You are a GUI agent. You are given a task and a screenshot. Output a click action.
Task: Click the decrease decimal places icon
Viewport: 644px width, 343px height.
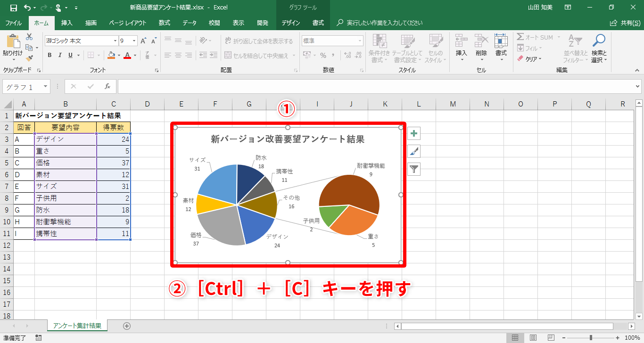(x=358, y=55)
